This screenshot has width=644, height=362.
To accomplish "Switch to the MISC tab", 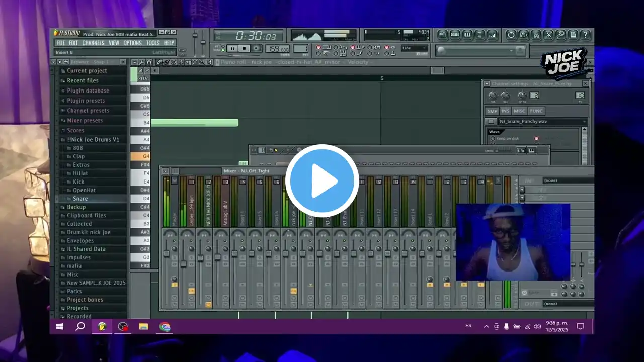I will click(520, 111).
